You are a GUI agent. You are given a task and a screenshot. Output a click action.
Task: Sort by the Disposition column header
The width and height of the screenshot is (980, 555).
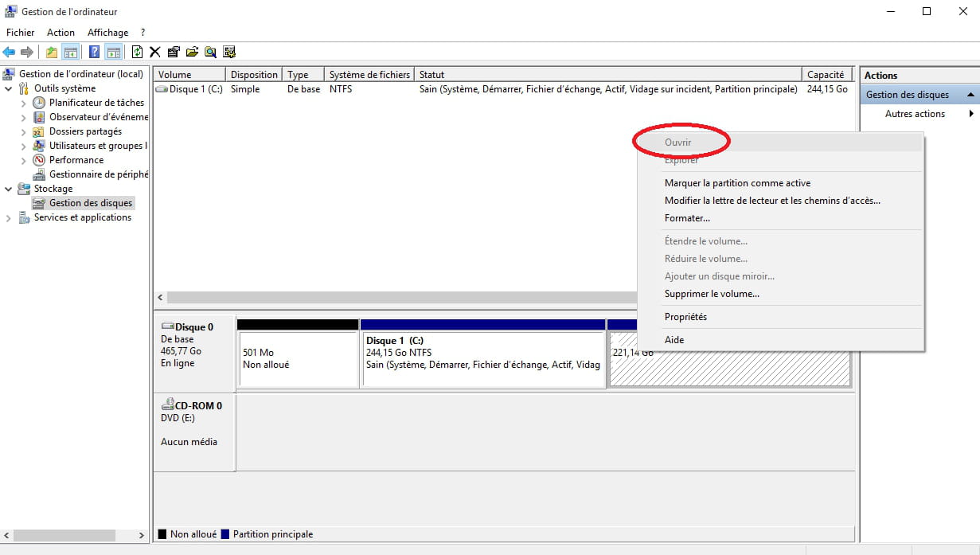(x=255, y=75)
